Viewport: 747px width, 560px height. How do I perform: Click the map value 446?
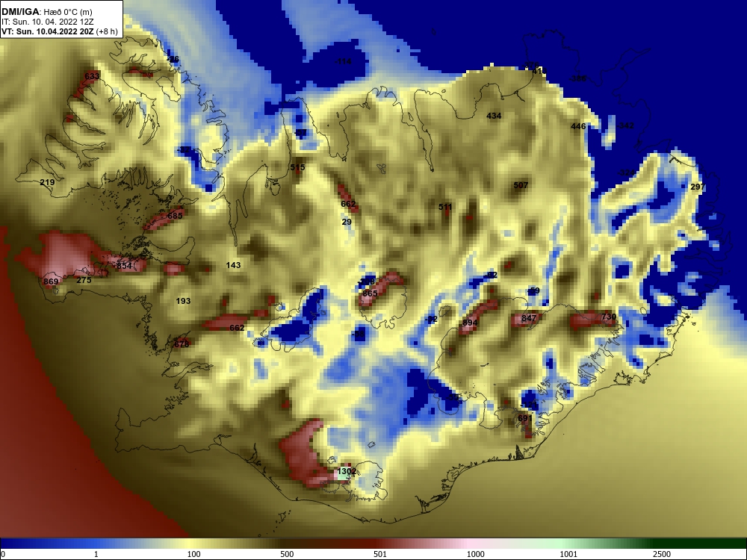point(578,126)
